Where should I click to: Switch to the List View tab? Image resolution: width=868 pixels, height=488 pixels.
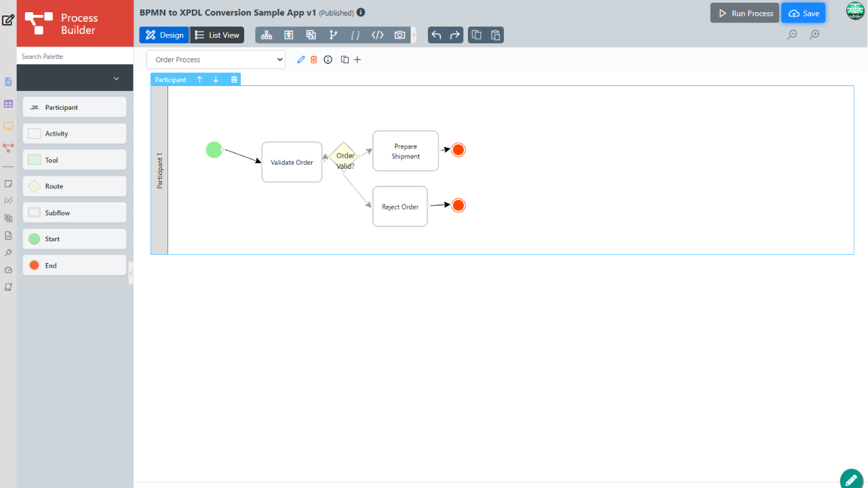[217, 35]
